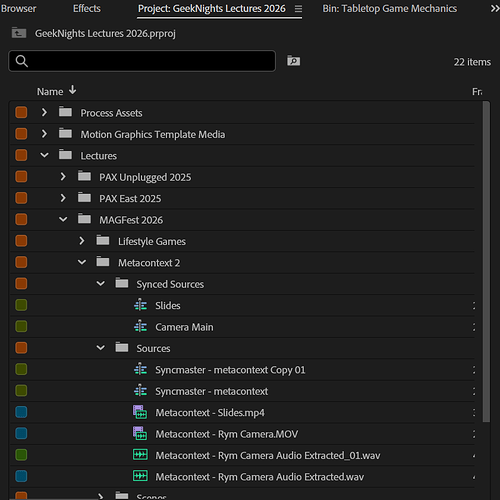Click orange label swatch for Process Assets

point(21,112)
